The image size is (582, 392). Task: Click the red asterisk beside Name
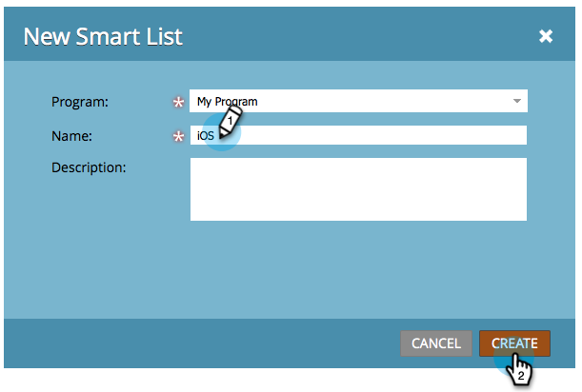(178, 136)
